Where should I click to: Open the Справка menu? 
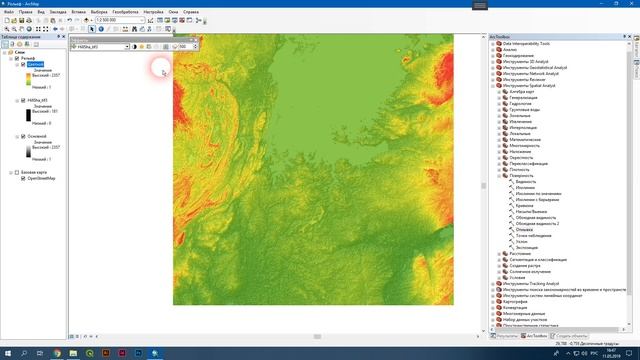tap(191, 12)
